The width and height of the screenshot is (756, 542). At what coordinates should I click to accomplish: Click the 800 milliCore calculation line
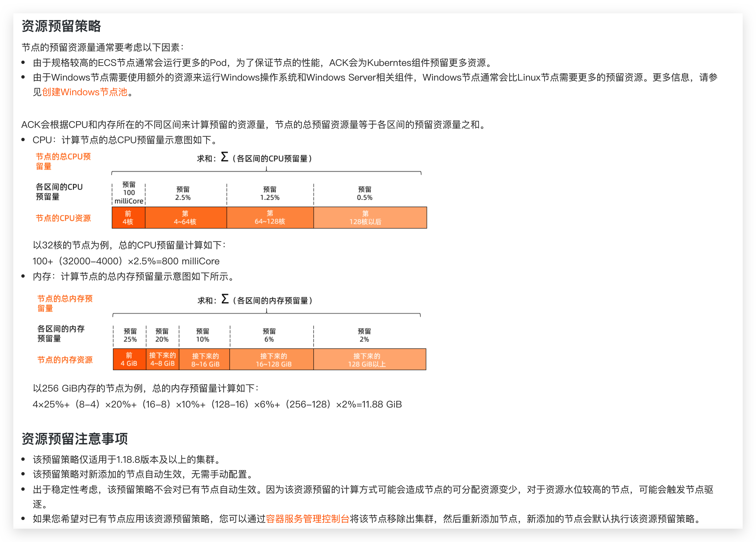pos(126,261)
